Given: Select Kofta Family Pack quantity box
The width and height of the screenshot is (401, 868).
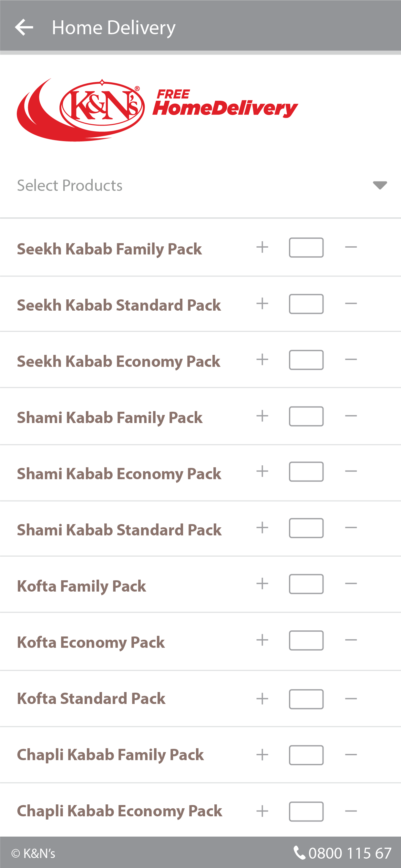Looking at the screenshot, I should pyautogui.click(x=306, y=584).
